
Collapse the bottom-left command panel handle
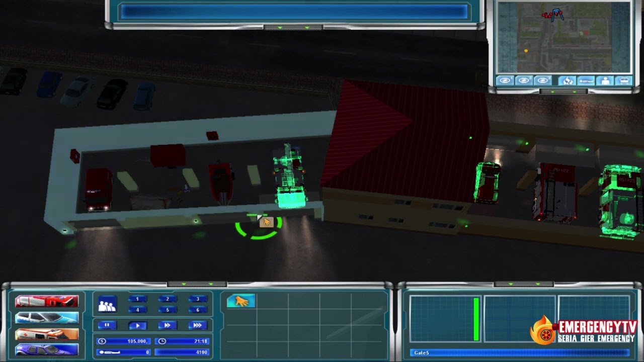click(197, 284)
